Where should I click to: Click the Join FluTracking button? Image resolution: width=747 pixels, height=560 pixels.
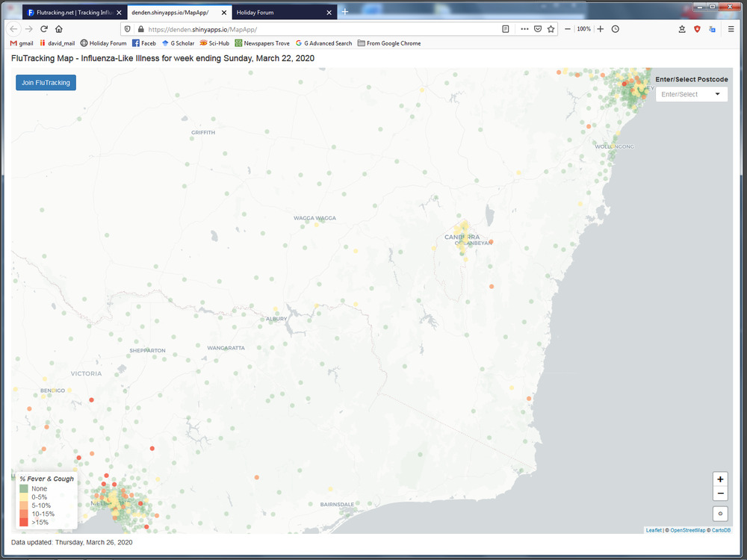click(46, 83)
